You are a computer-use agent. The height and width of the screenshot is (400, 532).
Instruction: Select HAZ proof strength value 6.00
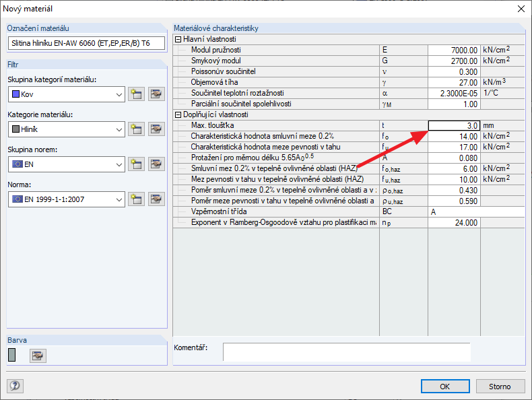click(x=454, y=168)
